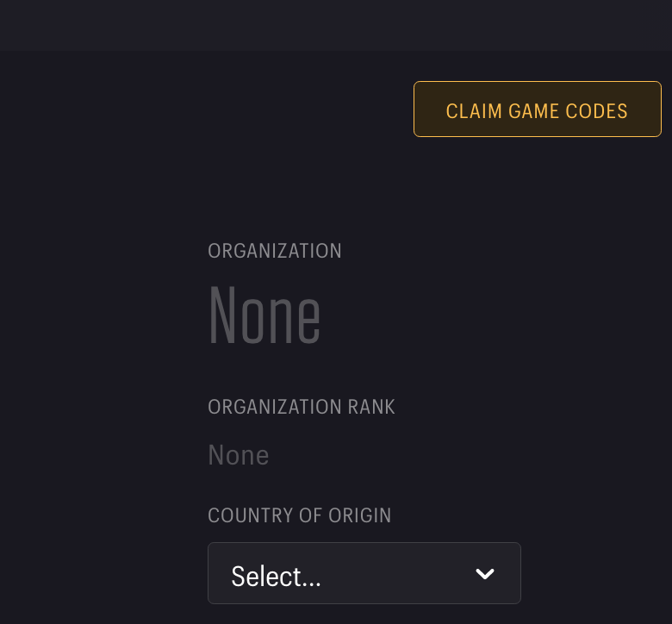
Task: Redeem codes using Claim Game Codes
Action: (x=537, y=109)
